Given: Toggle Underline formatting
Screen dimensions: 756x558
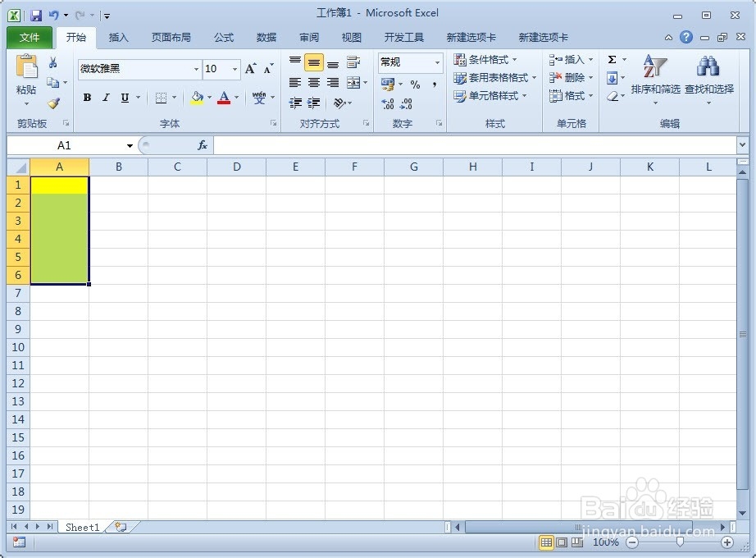Looking at the screenshot, I should tap(125, 98).
